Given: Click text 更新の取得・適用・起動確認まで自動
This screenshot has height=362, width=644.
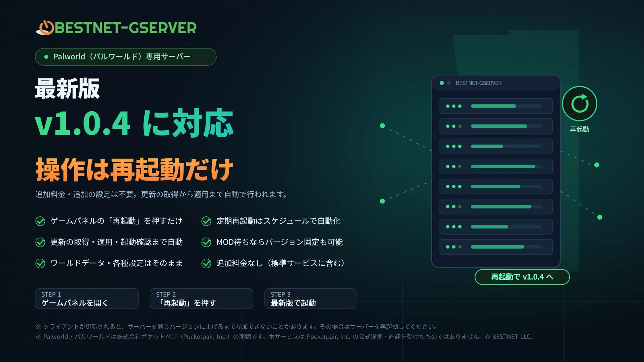Looking at the screenshot, I should (x=116, y=242).
